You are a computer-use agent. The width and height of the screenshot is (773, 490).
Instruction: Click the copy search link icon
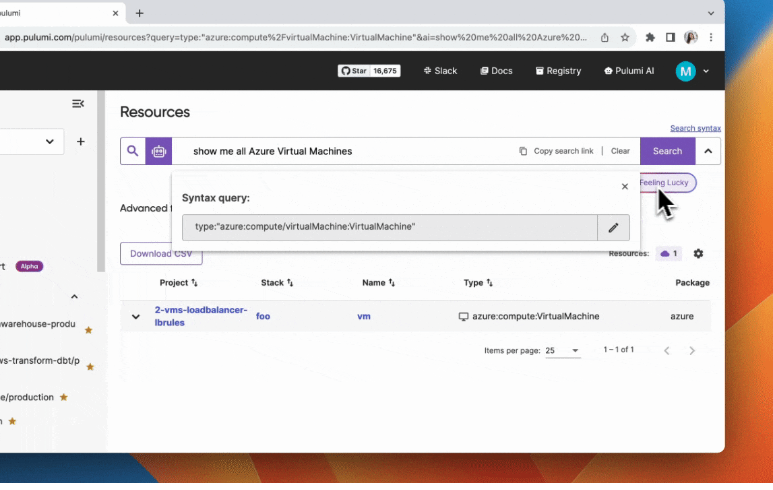(x=523, y=151)
